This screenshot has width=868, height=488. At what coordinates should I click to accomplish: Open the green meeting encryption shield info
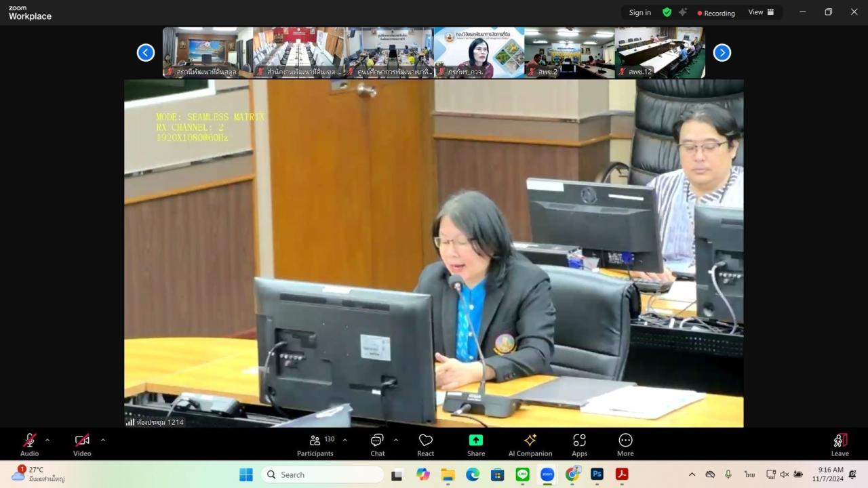pyautogui.click(x=667, y=12)
